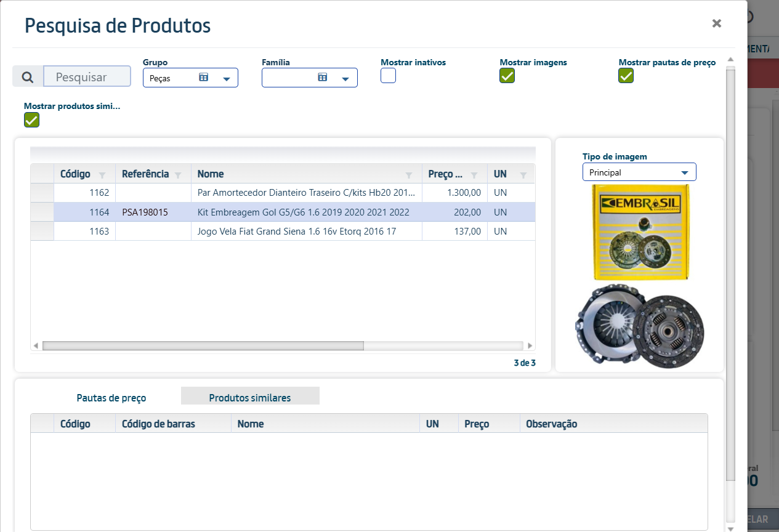Click Referência column filter icon
This screenshot has height=532, width=779.
coord(178,175)
